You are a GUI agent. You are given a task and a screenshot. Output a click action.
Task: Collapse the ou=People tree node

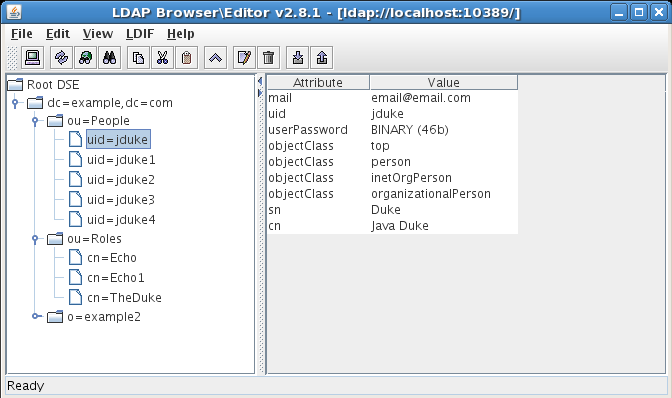point(35,121)
